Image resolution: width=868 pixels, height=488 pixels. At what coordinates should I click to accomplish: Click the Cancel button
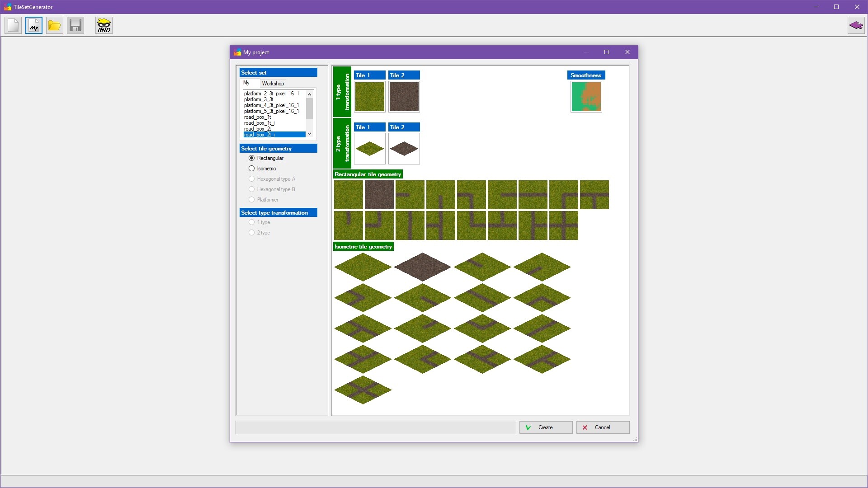[x=602, y=427]
